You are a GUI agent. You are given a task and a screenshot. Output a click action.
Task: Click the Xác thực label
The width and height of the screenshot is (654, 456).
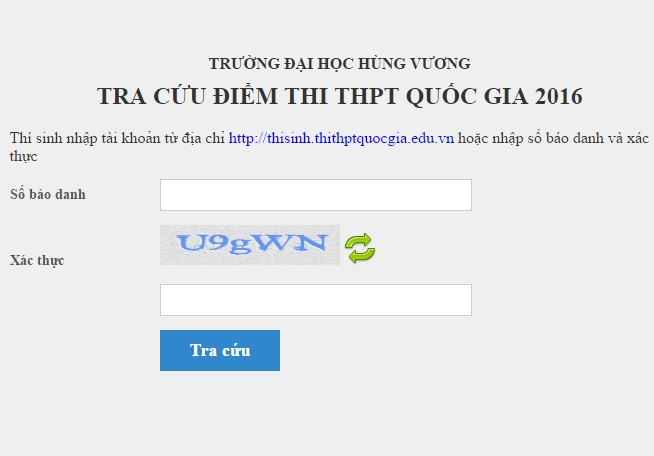coord(37,260)
